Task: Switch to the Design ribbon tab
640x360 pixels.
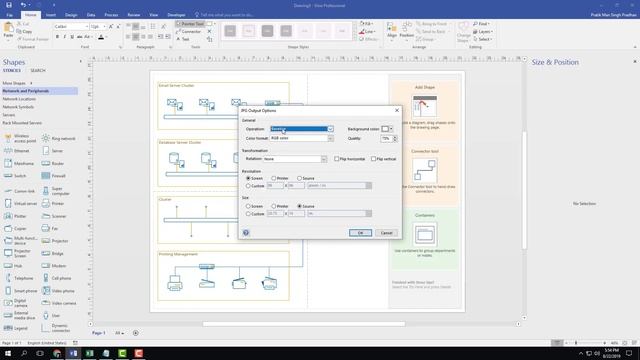Action: (71, 15)
